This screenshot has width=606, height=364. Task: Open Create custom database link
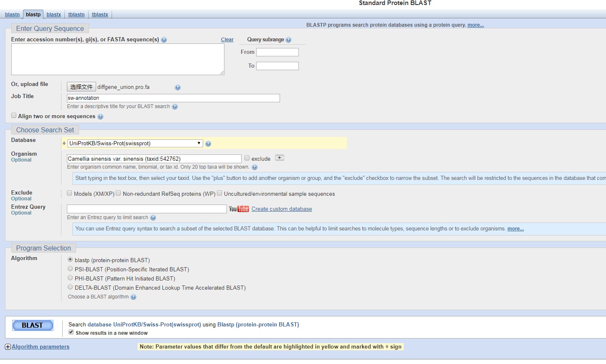tap(282, 209)
